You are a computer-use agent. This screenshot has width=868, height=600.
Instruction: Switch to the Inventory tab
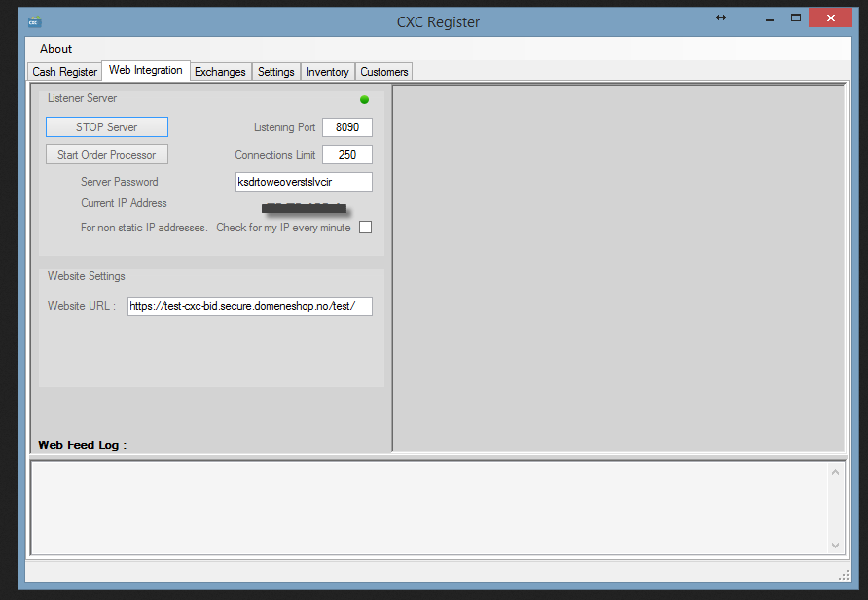click(328, 72)
